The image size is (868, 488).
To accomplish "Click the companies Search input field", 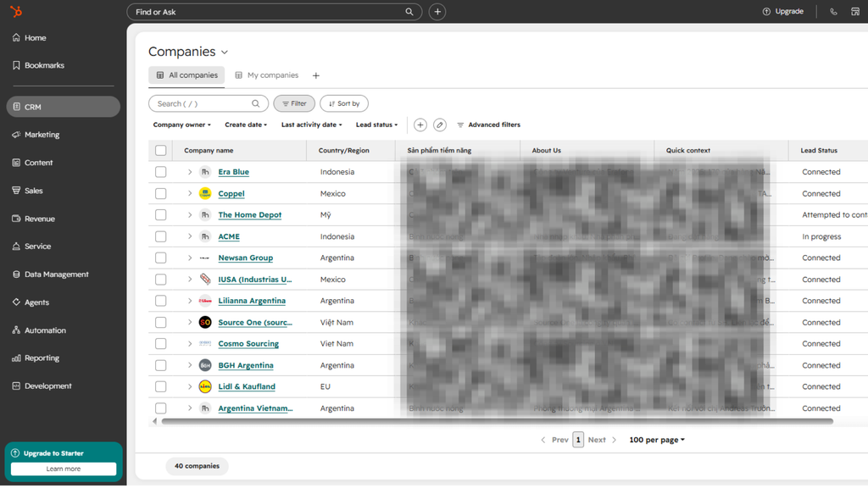I will pos(209,103).
